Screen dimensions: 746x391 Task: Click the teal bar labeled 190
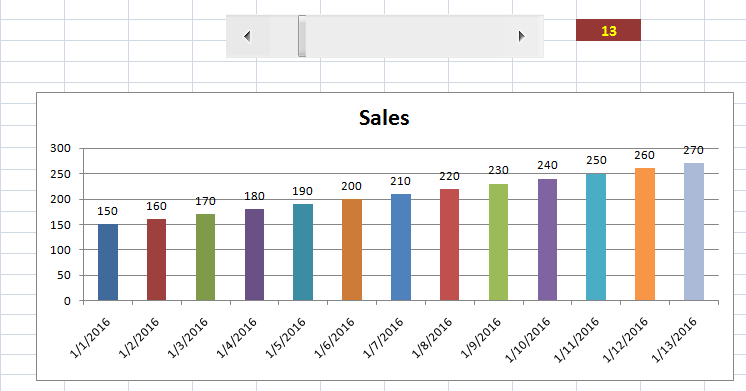coord(303,252)
